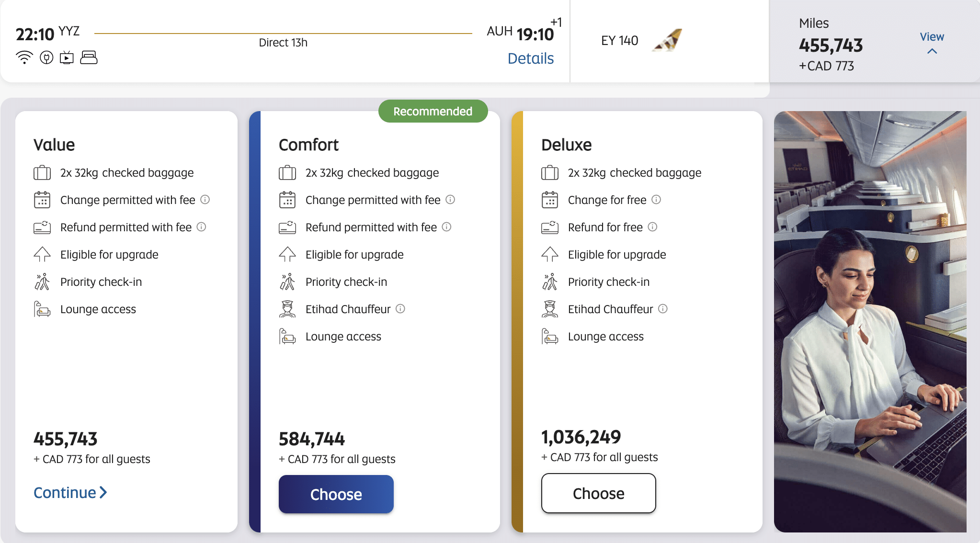Click info icon next to Deluxe Change for free

(x=656, y=200)
